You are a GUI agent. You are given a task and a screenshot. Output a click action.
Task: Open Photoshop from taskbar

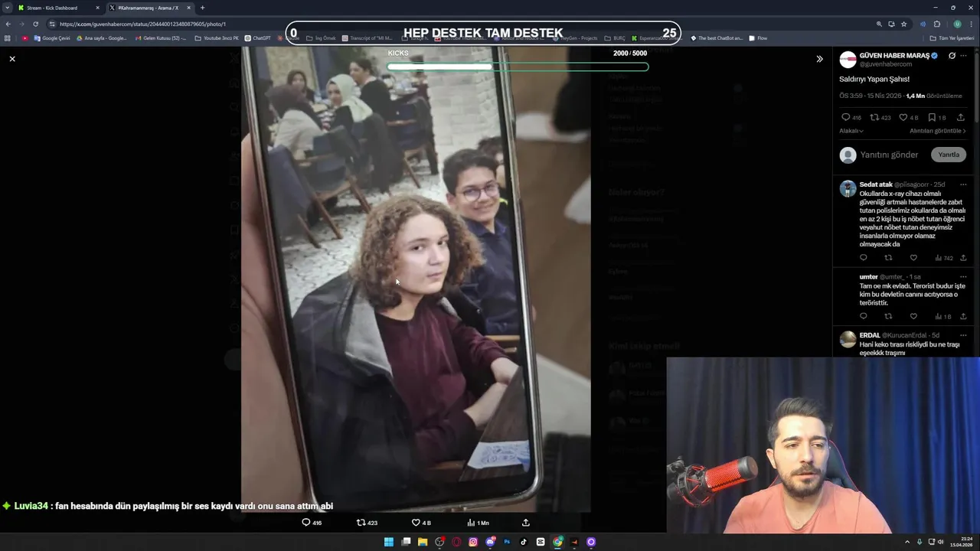[x=507, y=542]
